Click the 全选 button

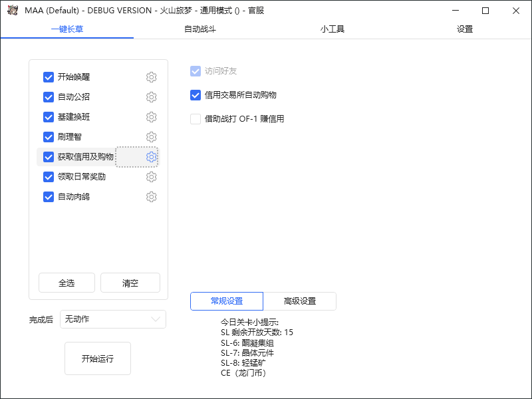click(66, 282)
